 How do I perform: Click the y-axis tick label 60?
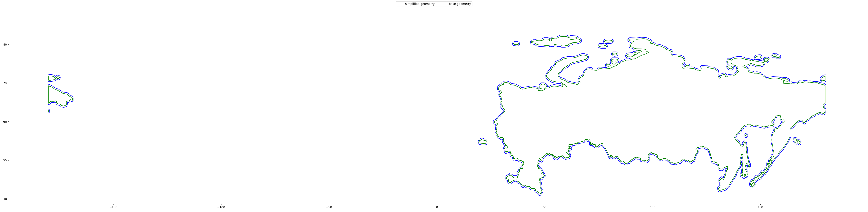tap(5, 122)
